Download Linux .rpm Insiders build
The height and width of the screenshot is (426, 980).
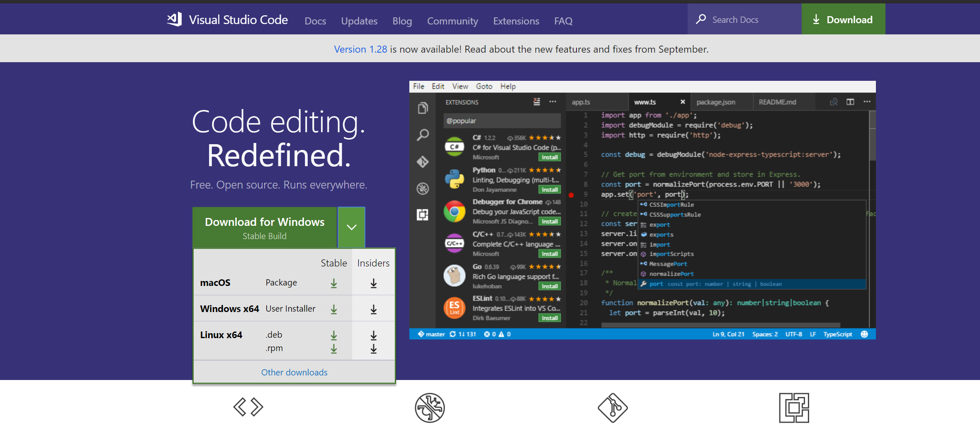(x=374, y=349)
